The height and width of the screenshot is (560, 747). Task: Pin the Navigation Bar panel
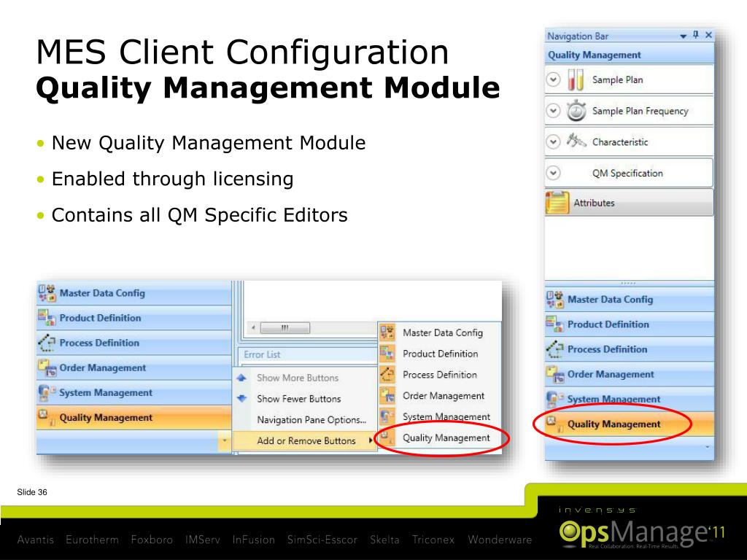coord(695,35)
